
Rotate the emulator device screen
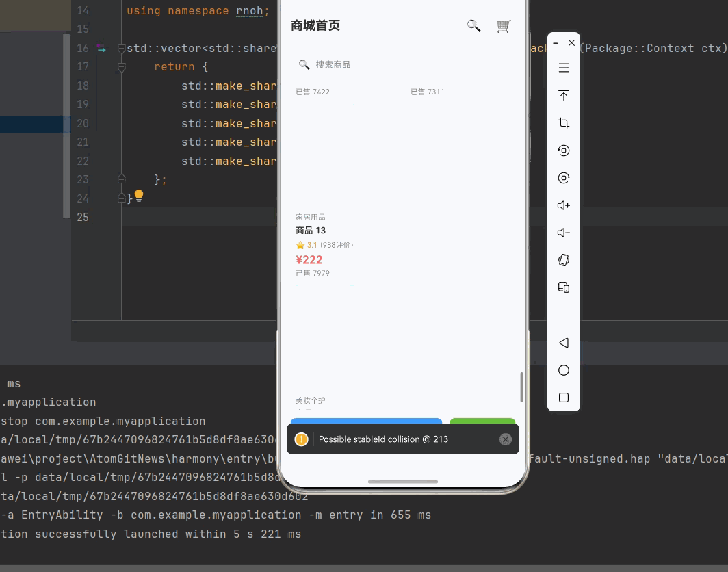coord(564,260)
